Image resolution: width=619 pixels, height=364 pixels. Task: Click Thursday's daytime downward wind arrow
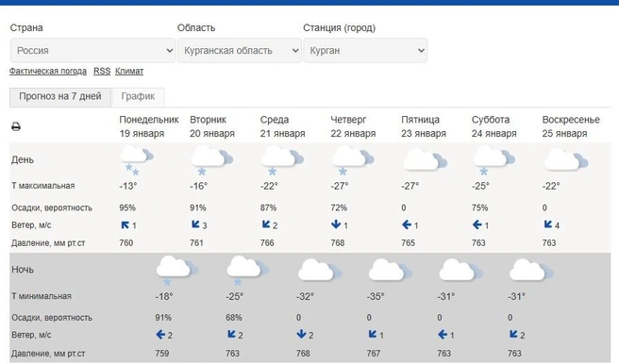336,224
